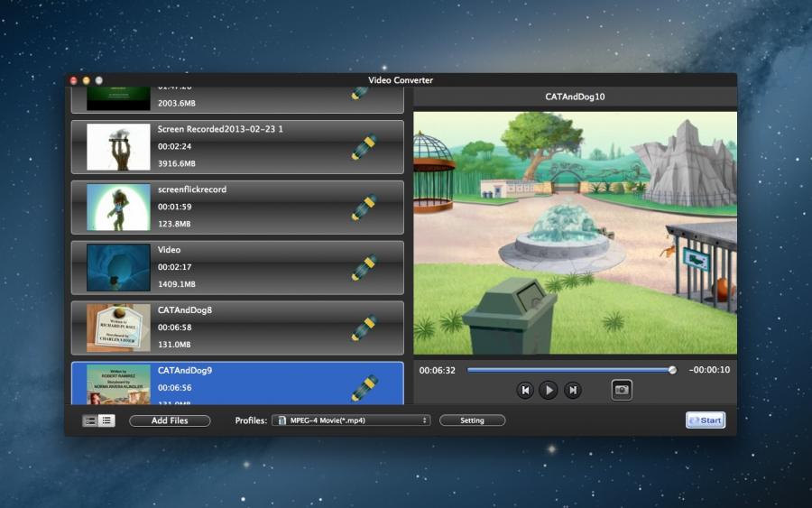Play the preview video
Screen dimensions: 812x508
549,390
